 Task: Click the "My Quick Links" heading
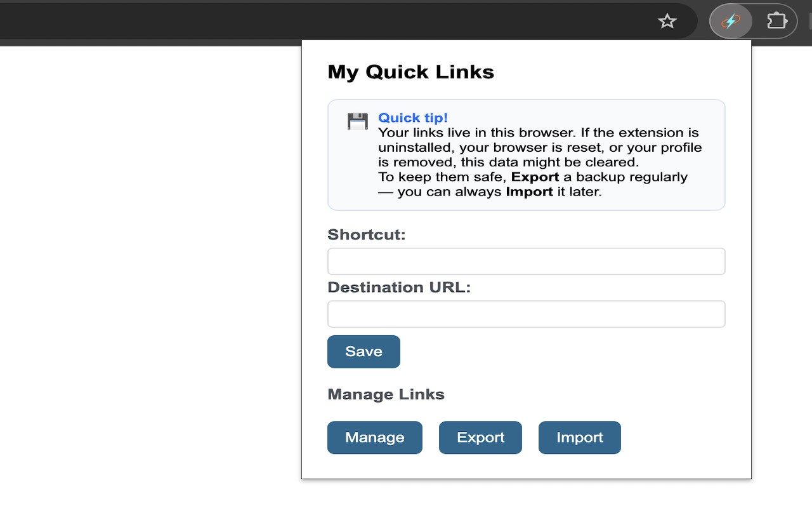(x=410, y=72)
